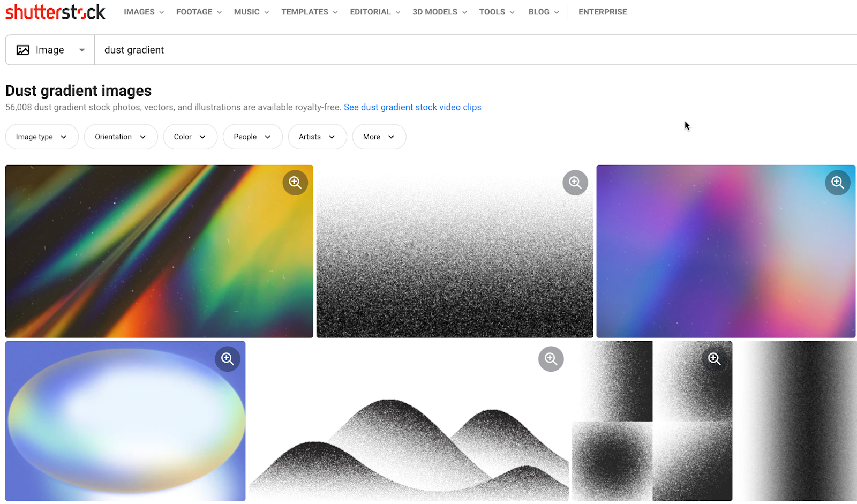Click the zoom icon on the black grain image

coord(575,182)
